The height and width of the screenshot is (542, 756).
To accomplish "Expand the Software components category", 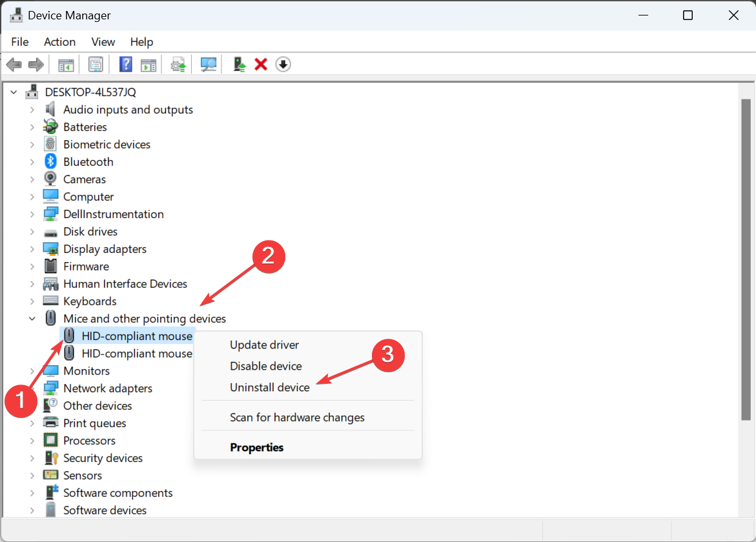I will coord(32,493).
